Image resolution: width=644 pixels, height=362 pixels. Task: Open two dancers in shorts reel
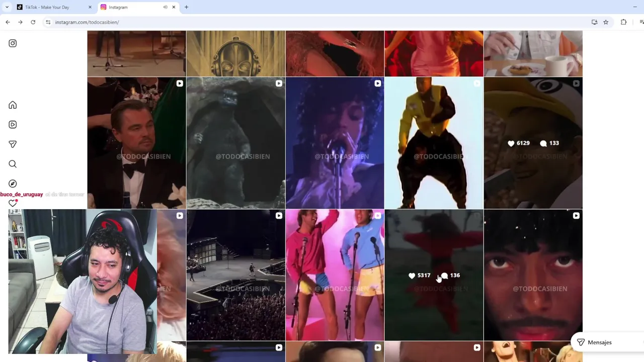335,275
